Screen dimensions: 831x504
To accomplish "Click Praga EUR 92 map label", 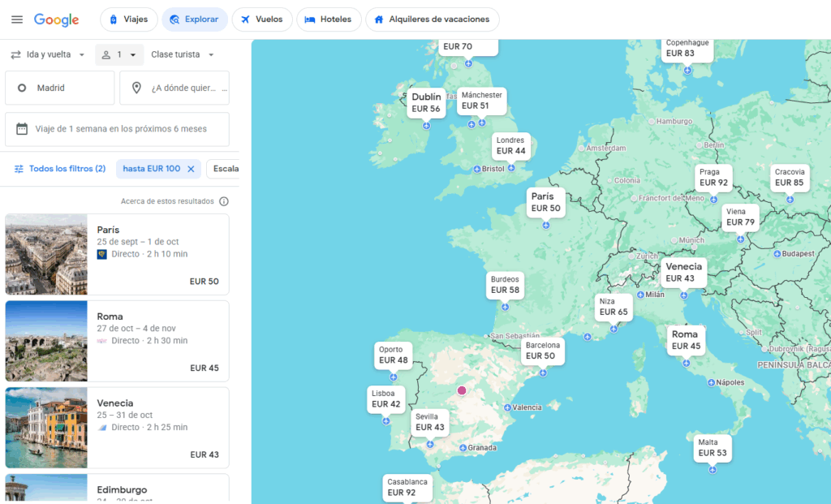I will click(713, 178).
